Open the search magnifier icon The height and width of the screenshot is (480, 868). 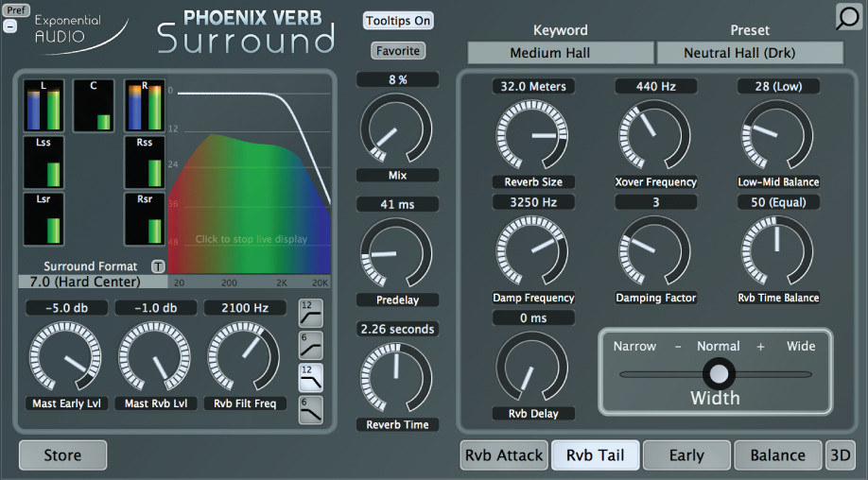[849, 17]
